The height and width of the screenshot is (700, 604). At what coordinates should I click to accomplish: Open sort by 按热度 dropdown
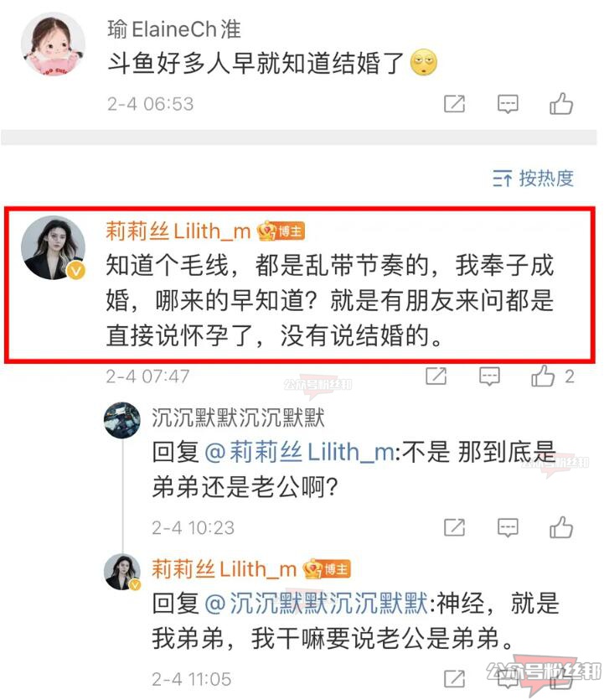(534, 178)
